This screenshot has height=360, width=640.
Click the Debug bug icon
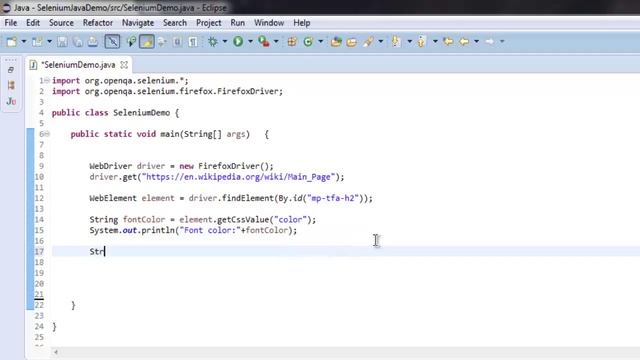click(213, 41)
